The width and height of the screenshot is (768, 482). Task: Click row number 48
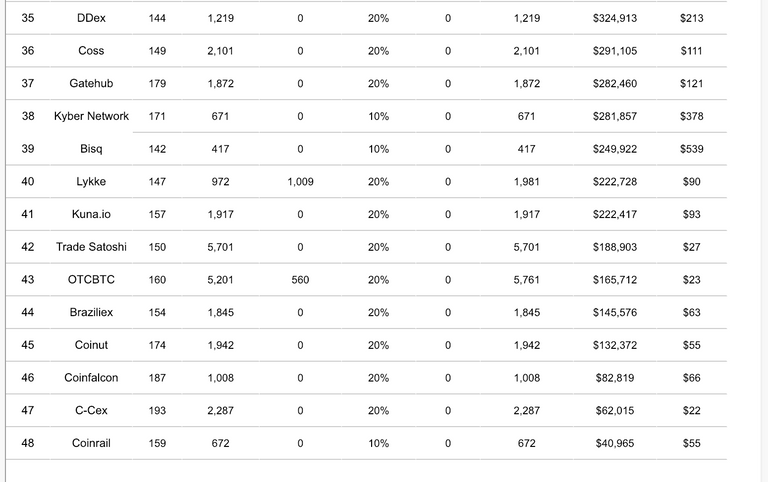28,443
